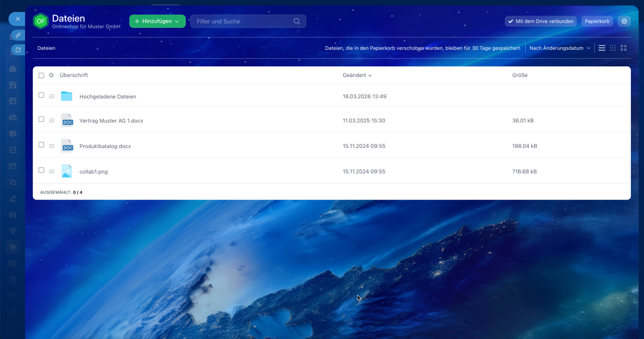Open mail envelope icon in left sidebar

pyautogui.click(x=13, y=166)
